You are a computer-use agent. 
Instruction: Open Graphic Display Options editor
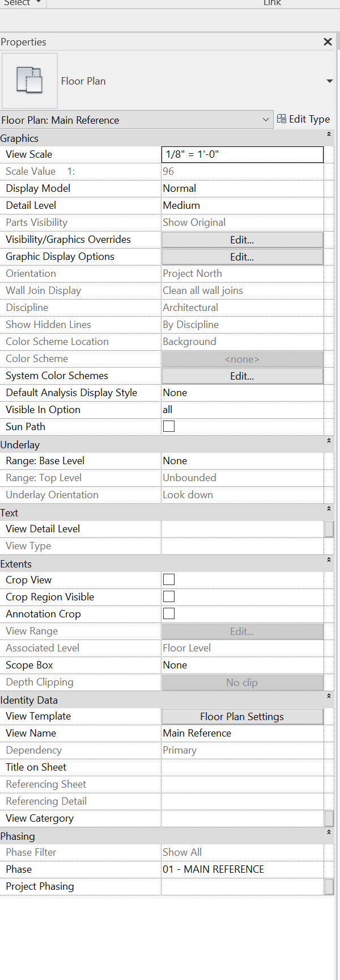(x=242, y=256)
